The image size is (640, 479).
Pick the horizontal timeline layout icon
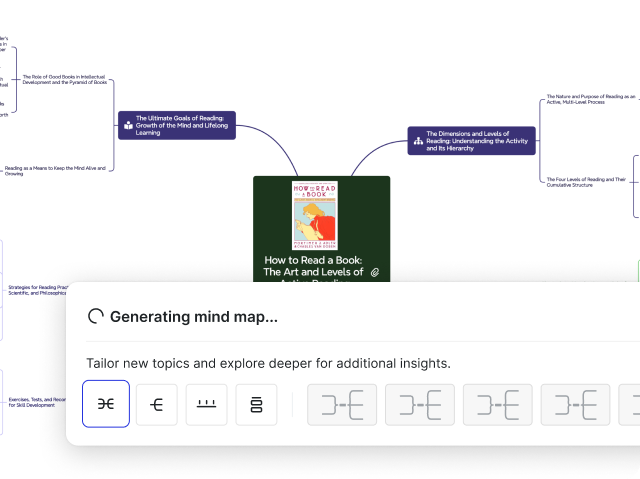coord(207,404)
